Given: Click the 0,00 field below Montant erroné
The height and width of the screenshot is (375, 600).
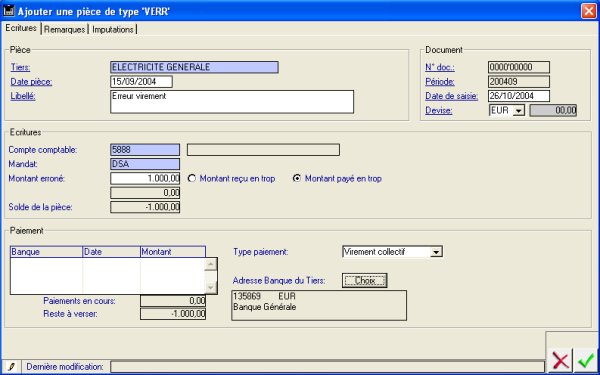Looking at the screenshot, I should [x=145, y=193].
